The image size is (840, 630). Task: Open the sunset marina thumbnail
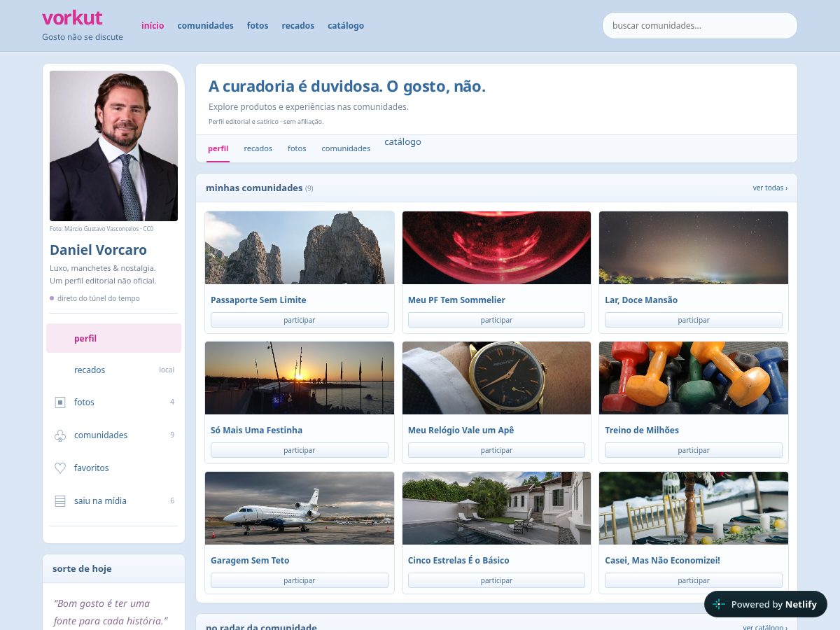[x=300, y=378]
